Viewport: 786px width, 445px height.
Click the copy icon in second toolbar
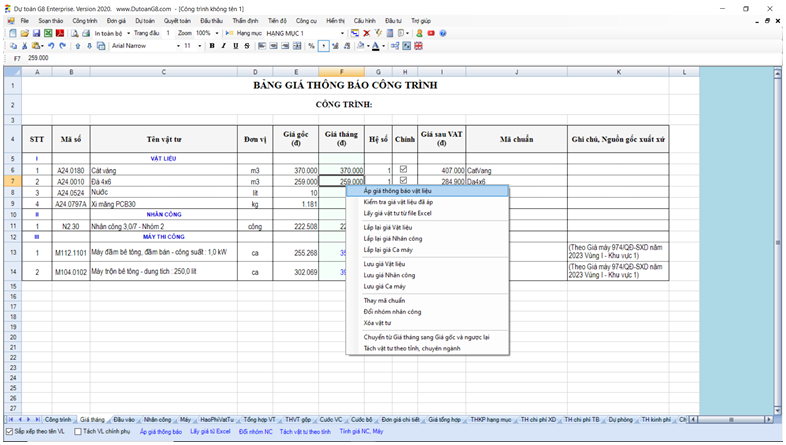tap(13, 46)
